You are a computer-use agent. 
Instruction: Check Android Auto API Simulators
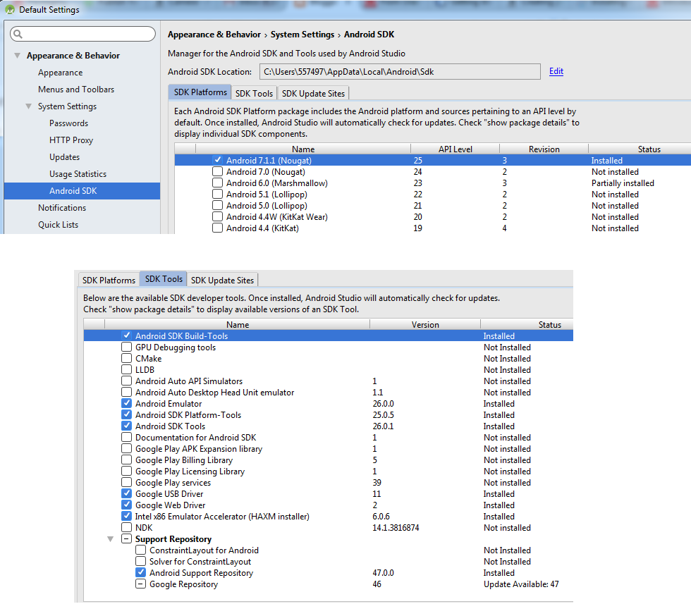[126, 381]
